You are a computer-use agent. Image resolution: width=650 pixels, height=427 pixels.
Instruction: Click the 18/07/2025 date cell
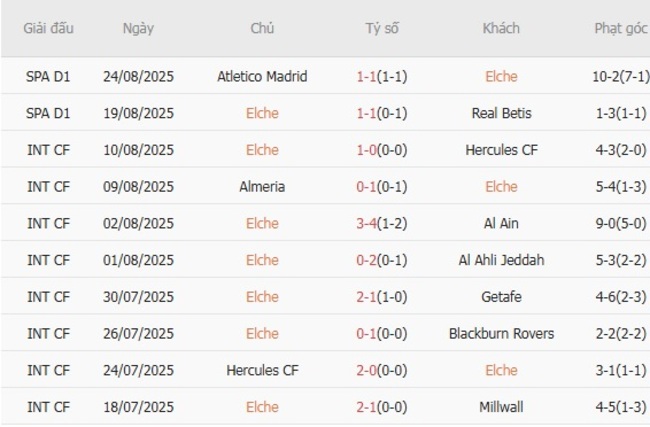pyautogui.click(x=138, y=407)
